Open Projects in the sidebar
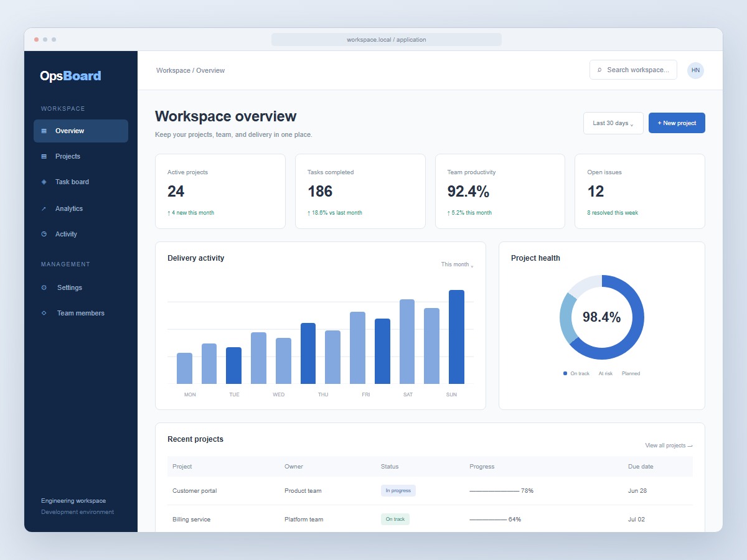This screenshot has width=747, height=560. tap(81, 156)
